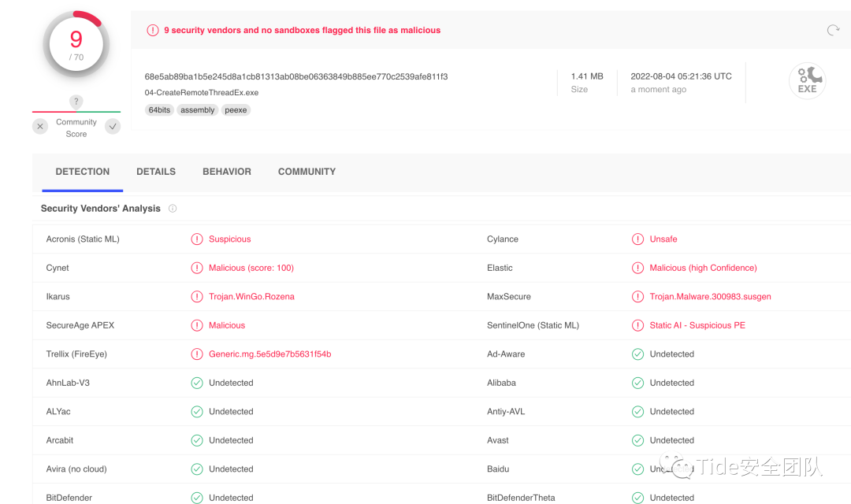The width and height of the screenshot is (851, 504).
Task: Click the alert icon in the malicious banner
Action: coord(153,31)
